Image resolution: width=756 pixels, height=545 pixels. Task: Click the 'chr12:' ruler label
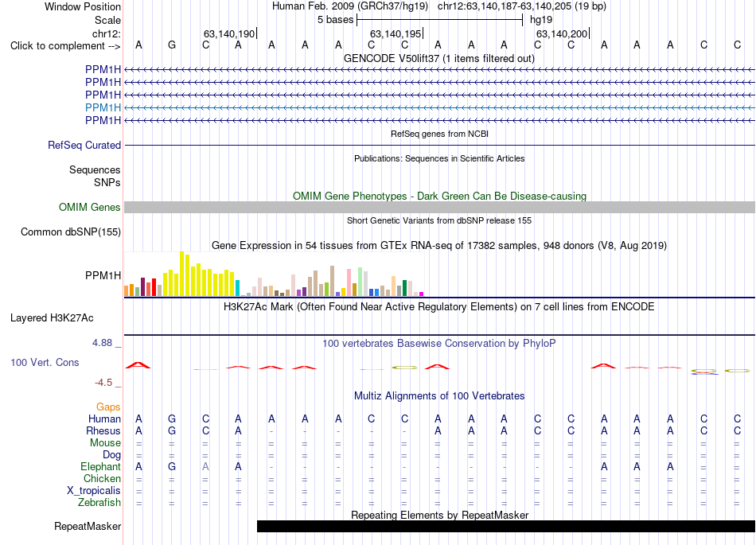(x=106, y=33)
